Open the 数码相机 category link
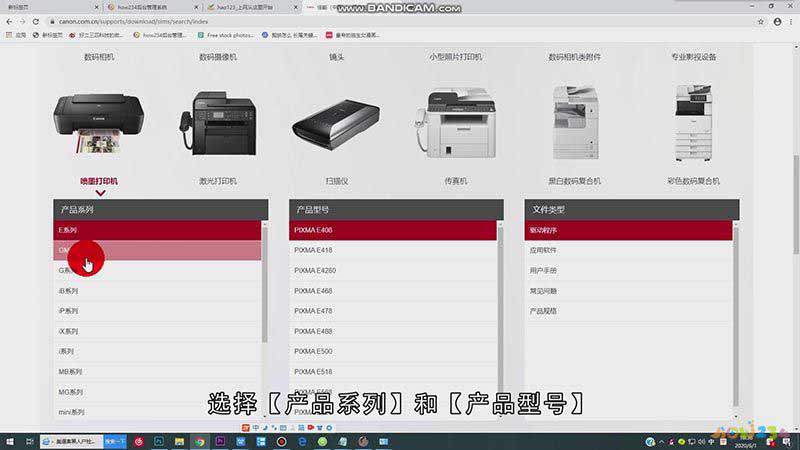Viewport: 800px width, 450px height. [x=98, y=57]
